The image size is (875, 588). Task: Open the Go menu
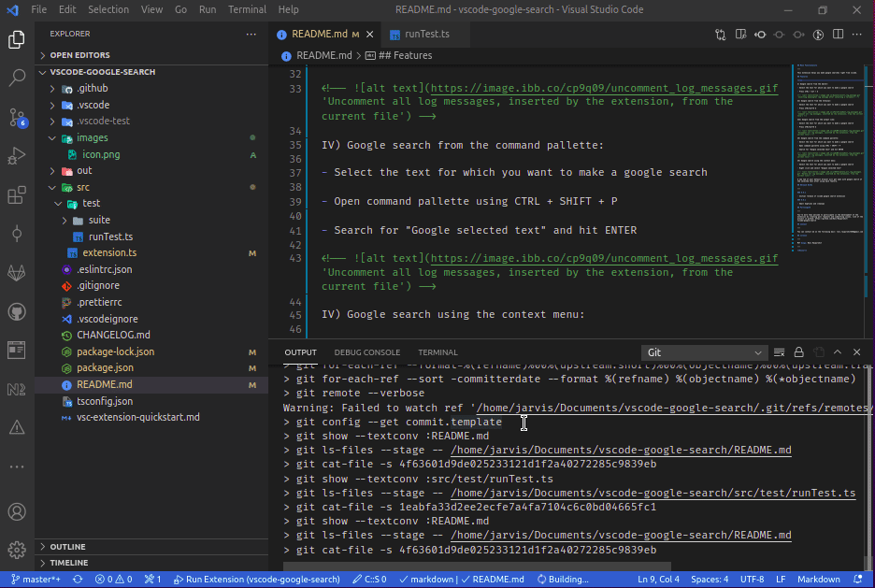[180, 9]
